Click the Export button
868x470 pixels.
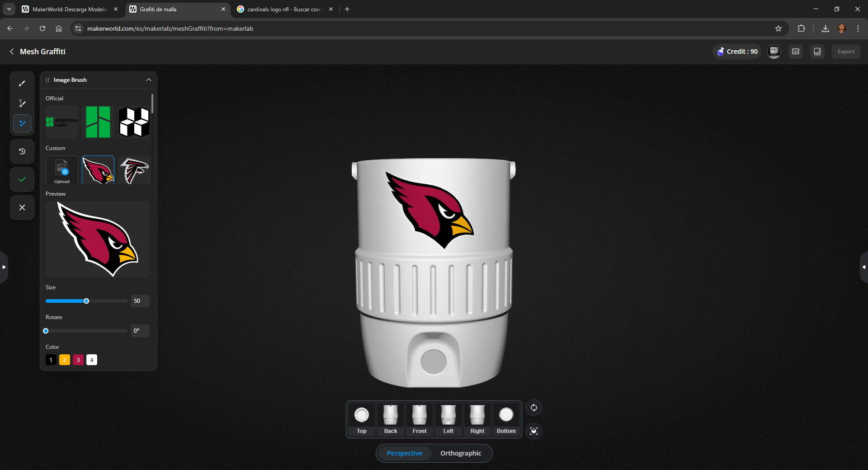[x=846, y=52]
